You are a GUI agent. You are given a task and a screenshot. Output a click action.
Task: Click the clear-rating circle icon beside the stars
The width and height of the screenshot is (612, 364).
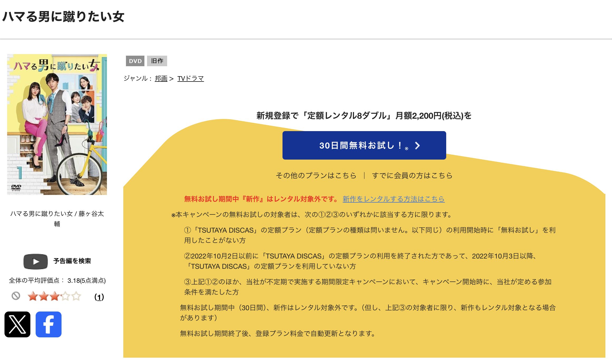coord(16,296)
